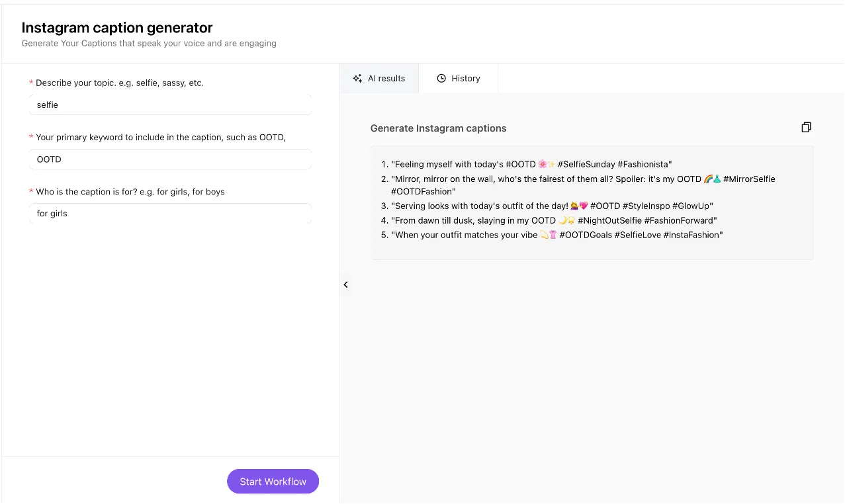The image size is (845, 504).
Task: Click the "Your primary keyword" field label
Action: point(160,137)
